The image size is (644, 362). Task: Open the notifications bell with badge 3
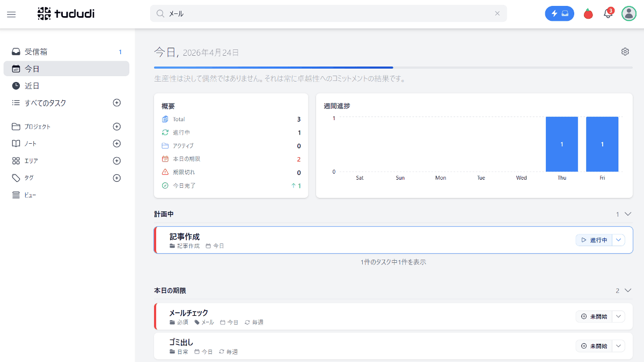click(x=608, y=14)
